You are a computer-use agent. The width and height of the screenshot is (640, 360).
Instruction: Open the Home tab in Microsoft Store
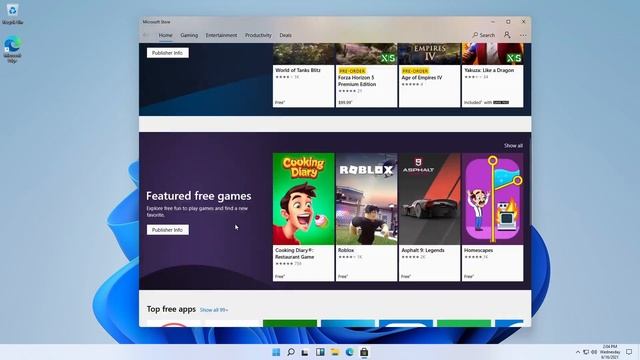(x=165, y=36)
